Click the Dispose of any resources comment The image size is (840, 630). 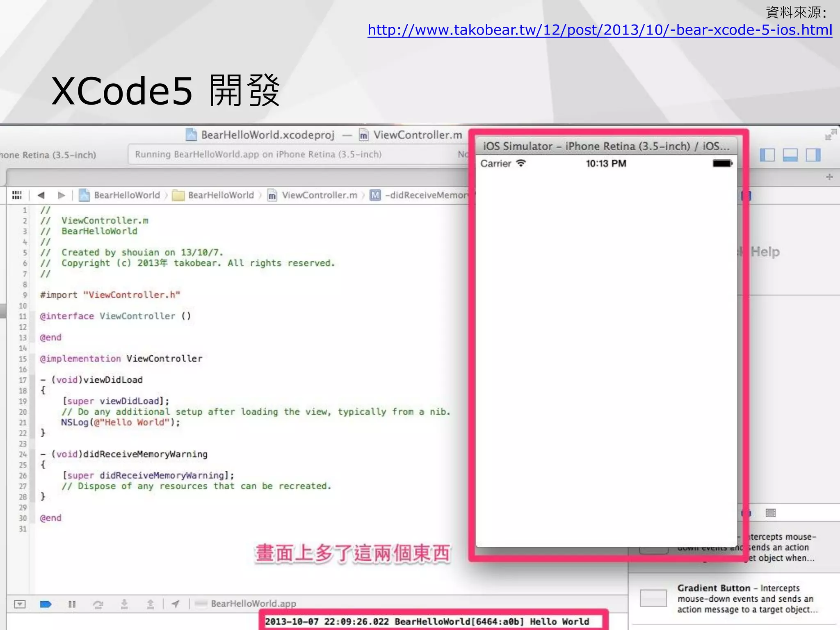click(196, 486)
